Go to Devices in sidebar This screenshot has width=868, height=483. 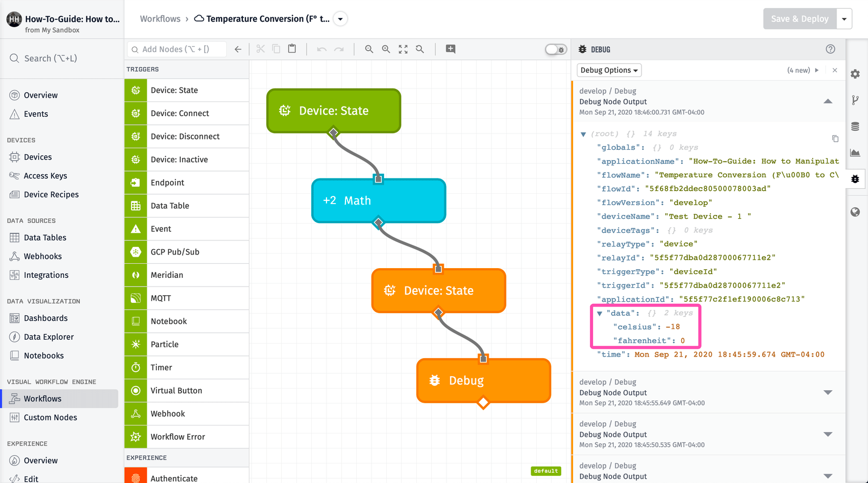[x=37, y=157]
